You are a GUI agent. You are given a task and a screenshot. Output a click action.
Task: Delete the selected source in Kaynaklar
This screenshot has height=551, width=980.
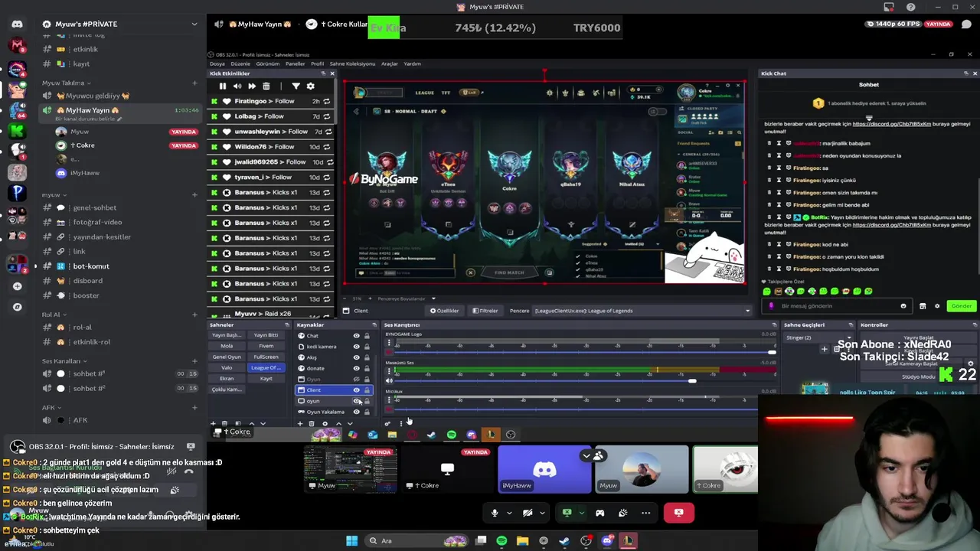[311, 423]
